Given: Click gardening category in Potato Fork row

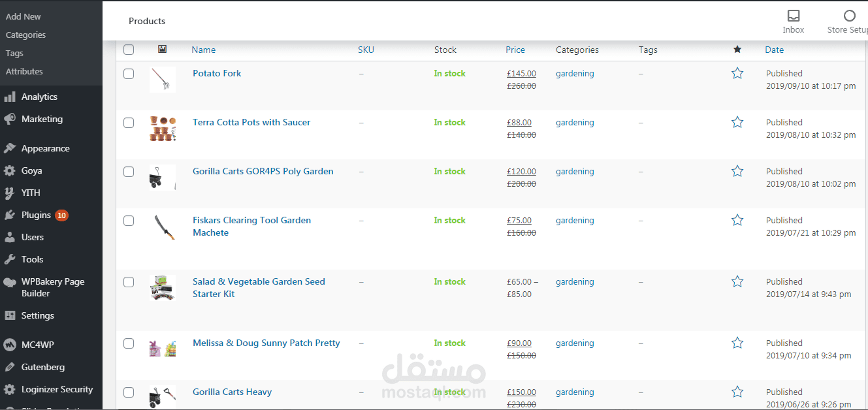Looking at the screenshot, I should [x=575, y=73].
